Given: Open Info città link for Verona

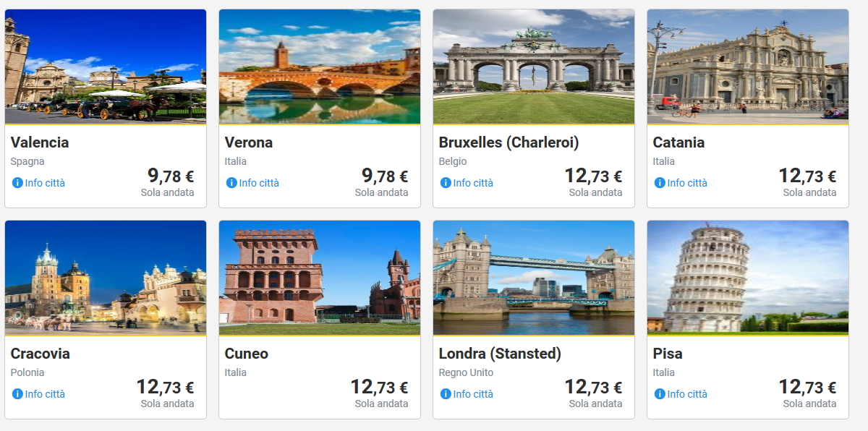Looking at the screenshot, I should pos(259,183).
